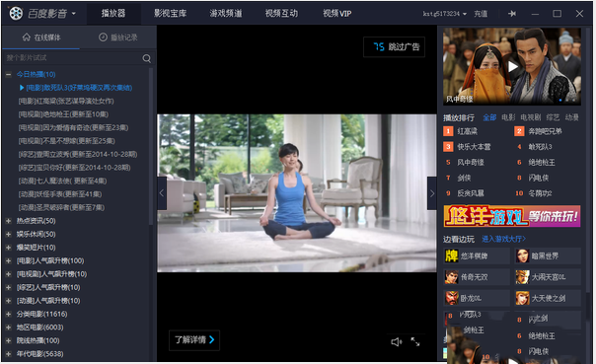This screenshot has height=364, width=596.
Task: Click the 进入游戏大厅 link
Action: 503,239
